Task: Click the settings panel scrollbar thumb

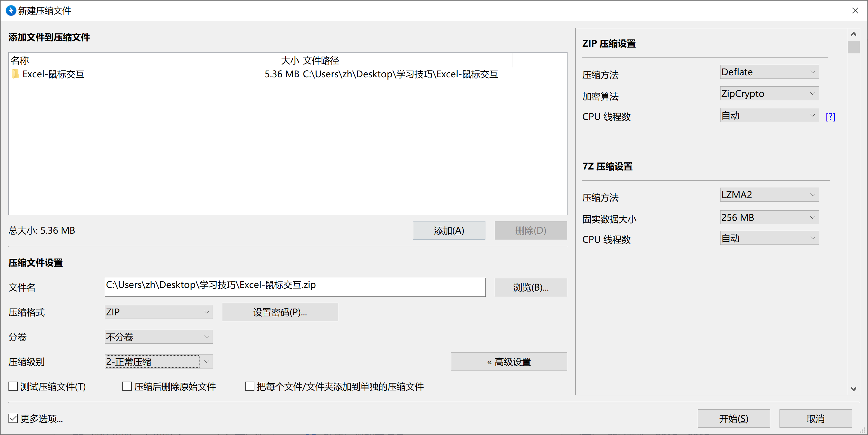Action: (x=853, y=47)
